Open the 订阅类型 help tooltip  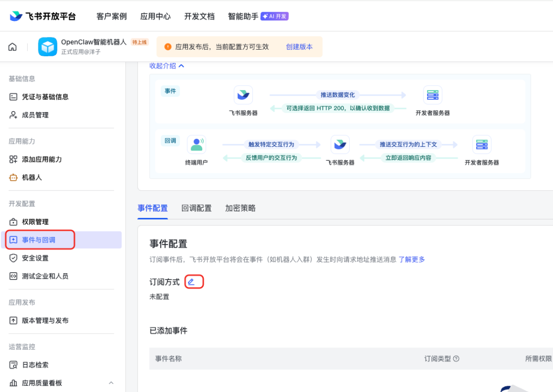(456, 359)
